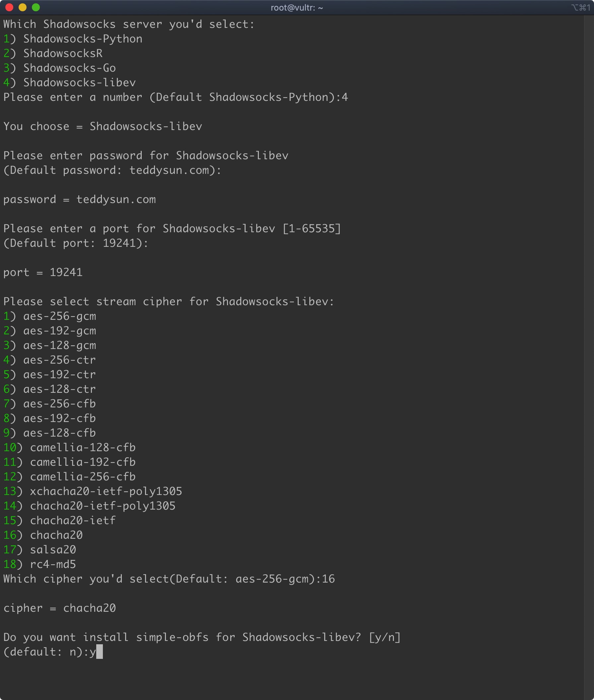Click the 'rc4-md5' cipher entry
The image size is (594, 700).
53,564
